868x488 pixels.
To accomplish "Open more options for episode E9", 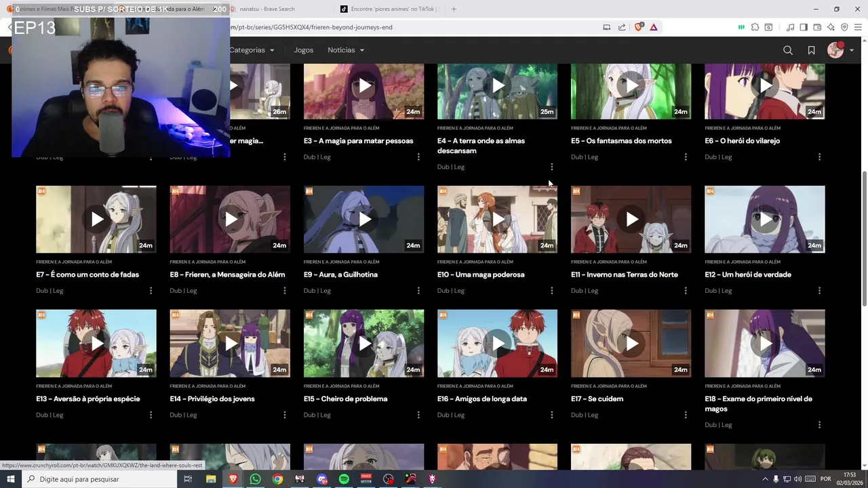I will [418, 291].
